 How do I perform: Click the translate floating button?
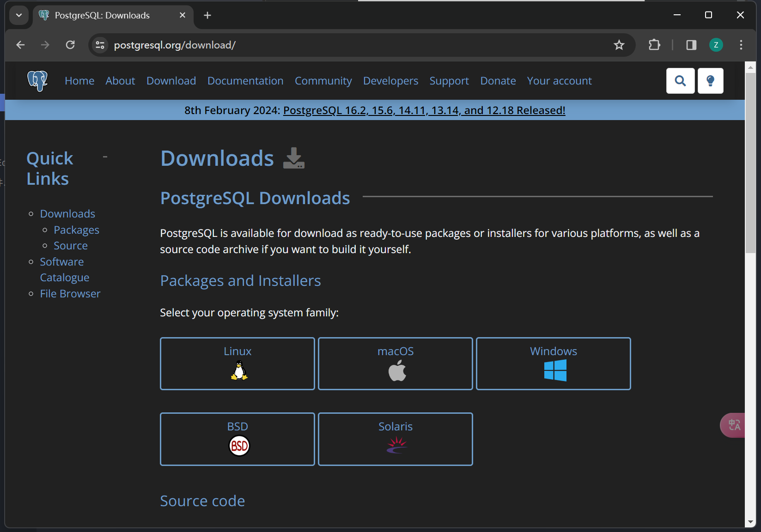[733, 425]
